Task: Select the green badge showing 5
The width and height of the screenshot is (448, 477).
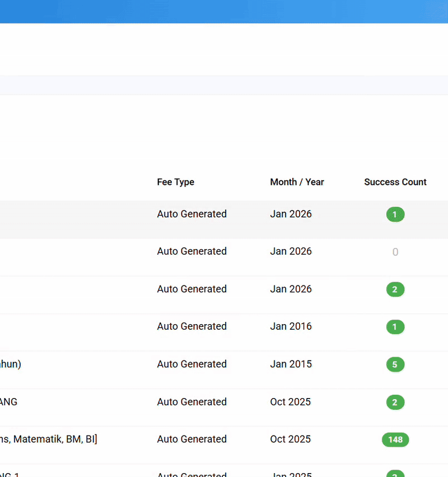Action: [x=395, y=364]
